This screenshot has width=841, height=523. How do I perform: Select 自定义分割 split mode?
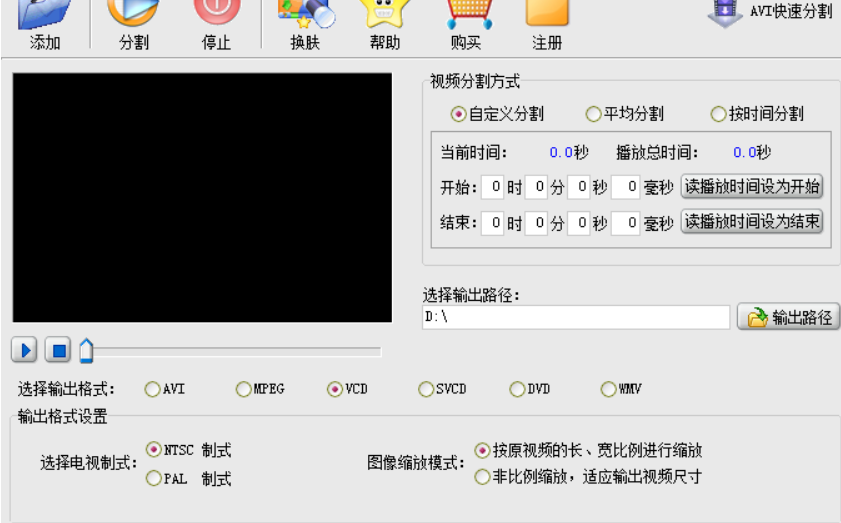point(497,114)
